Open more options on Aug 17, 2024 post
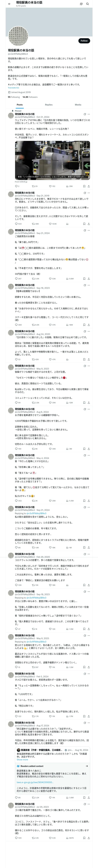 (x=89, y=723)
